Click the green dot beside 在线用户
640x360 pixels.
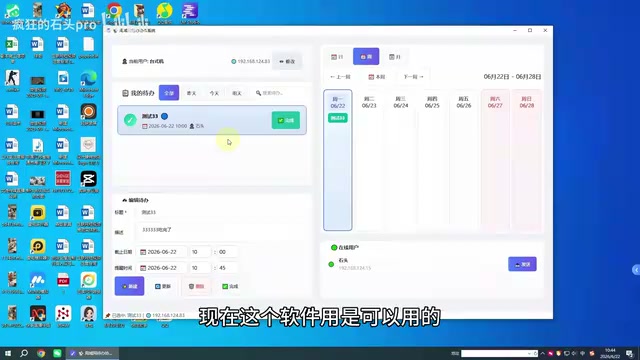pos(334,247)
